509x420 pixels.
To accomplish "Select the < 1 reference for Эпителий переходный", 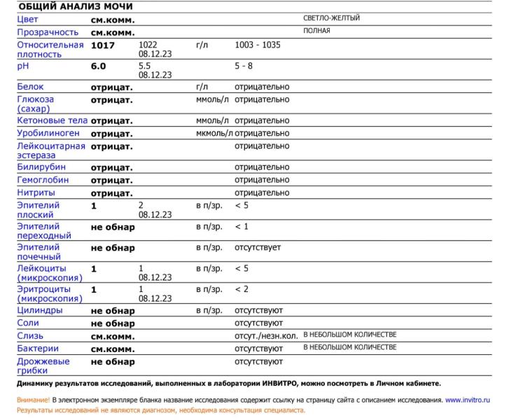I will (x=242, y=227).
